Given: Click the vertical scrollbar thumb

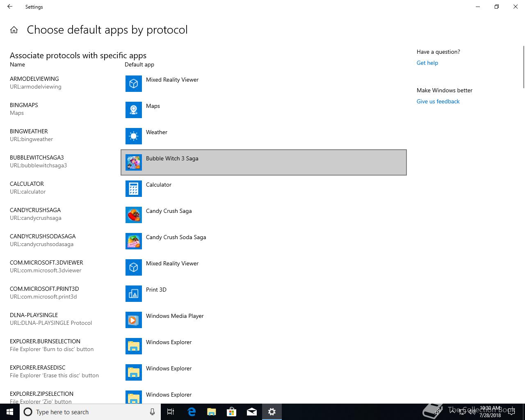Looking at the screenshot, I should [523, 67].
